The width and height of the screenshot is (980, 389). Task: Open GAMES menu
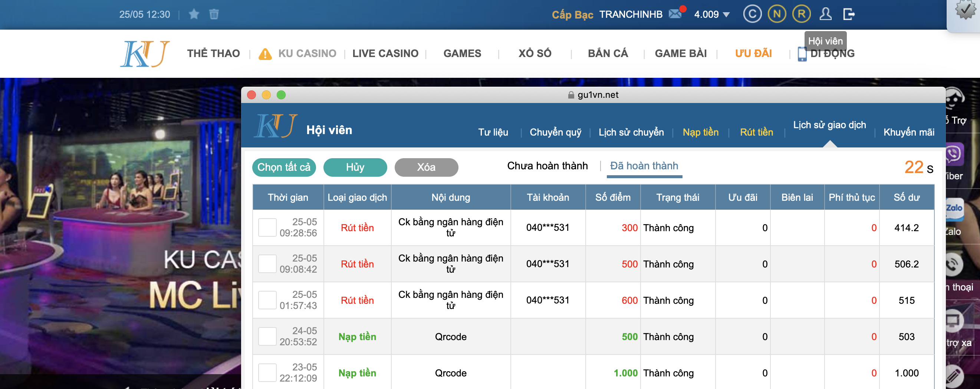[x=462, y=54]
